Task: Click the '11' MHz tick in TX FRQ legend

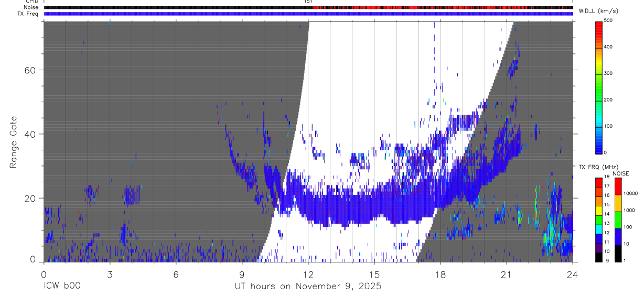Action: 606,242
